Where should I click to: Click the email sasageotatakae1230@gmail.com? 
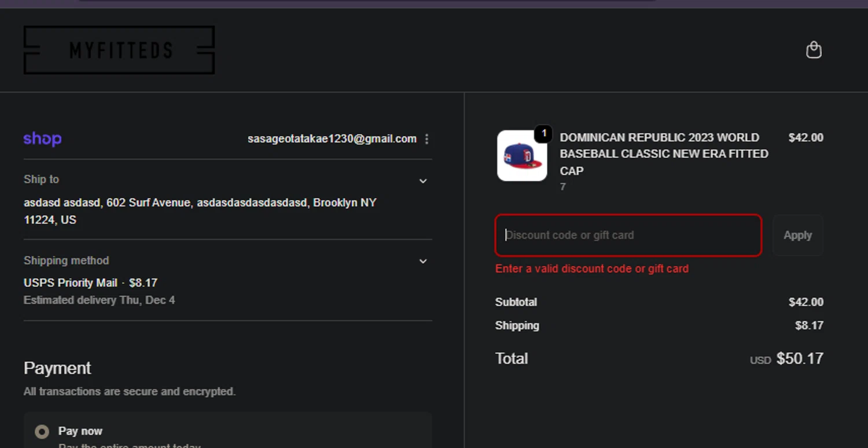[x=332, y=139]
